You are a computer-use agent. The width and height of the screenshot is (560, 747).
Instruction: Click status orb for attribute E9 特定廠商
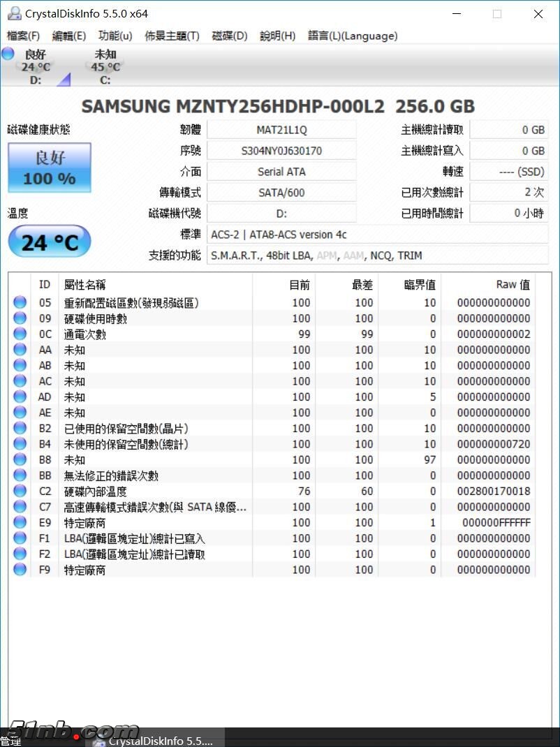click(20, 523)
